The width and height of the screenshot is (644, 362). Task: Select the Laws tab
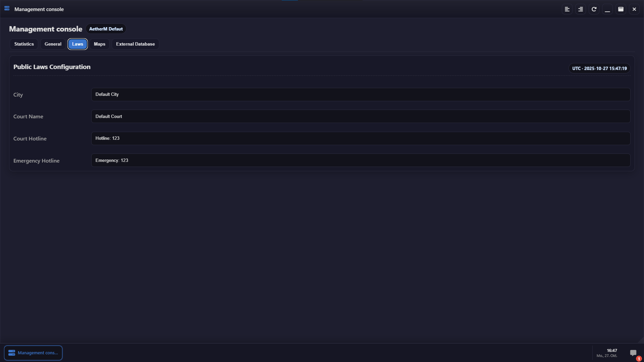pyautogui.click(x=77, y=44)
